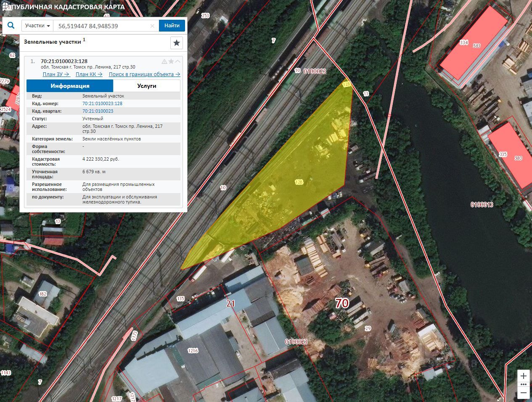Open favorites with the star button
This screenshot has width=532, height=402.
(177, 43)
